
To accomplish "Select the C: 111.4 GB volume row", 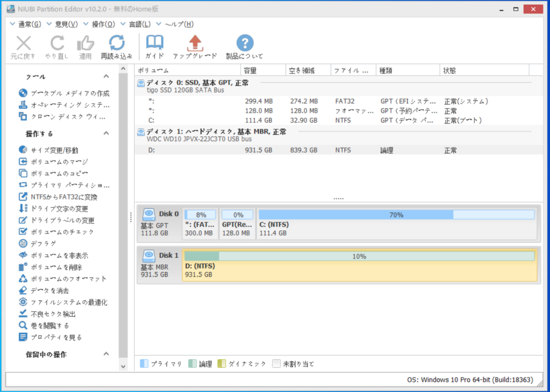I will coord(338,120).
